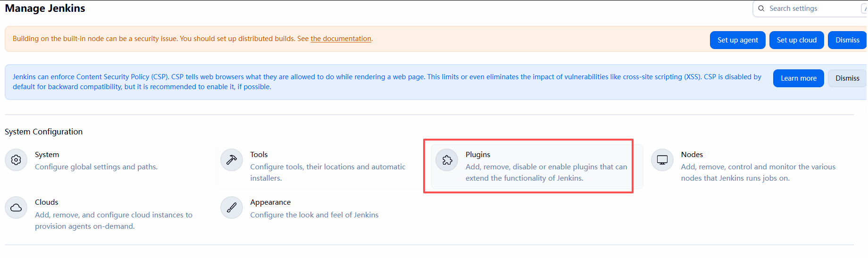Open the System gear icon
Screen dimensions: 868x258
tap(16, 160)
